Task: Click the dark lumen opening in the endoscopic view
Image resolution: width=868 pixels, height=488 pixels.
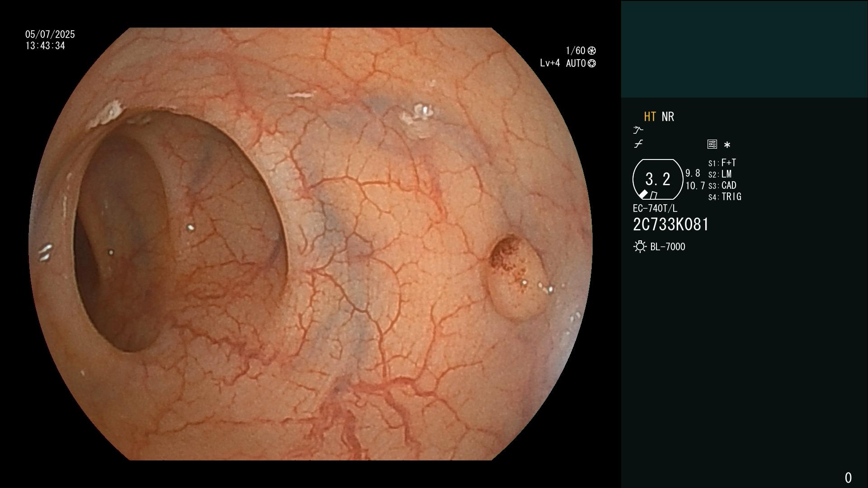Action: tap(181, 230)
